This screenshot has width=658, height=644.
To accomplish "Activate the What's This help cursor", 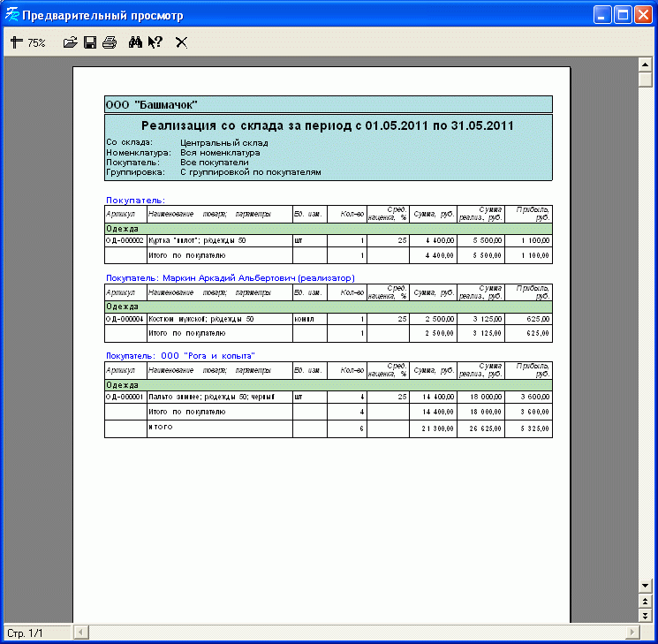I will tap(155, 42).
